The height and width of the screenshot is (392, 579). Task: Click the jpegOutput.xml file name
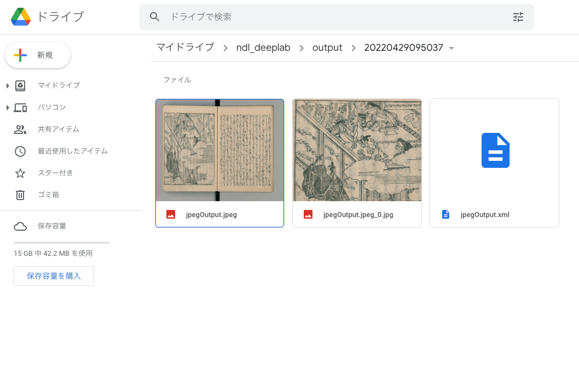tap(485, 215)
